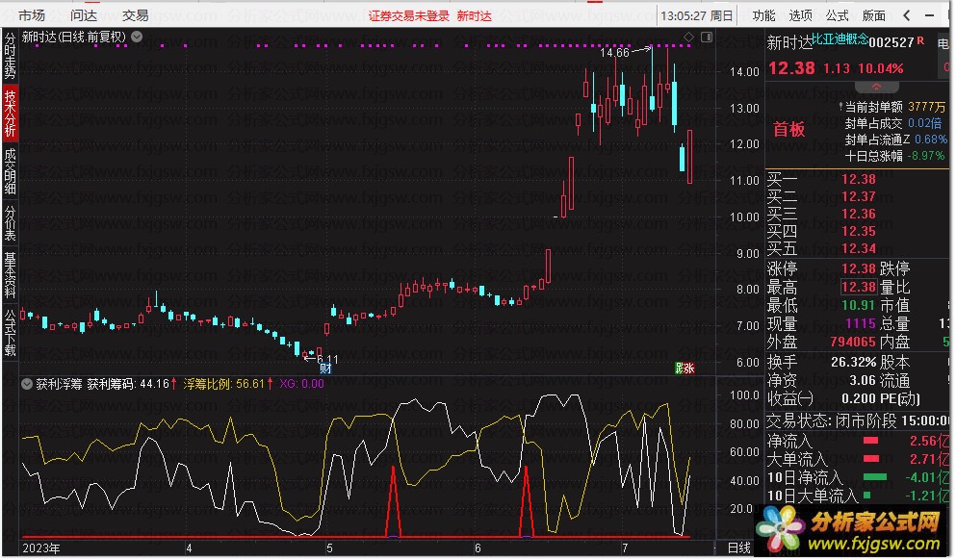956x560 pixels.
Task: Click the 2023年 timeline label
Action: 40,547
